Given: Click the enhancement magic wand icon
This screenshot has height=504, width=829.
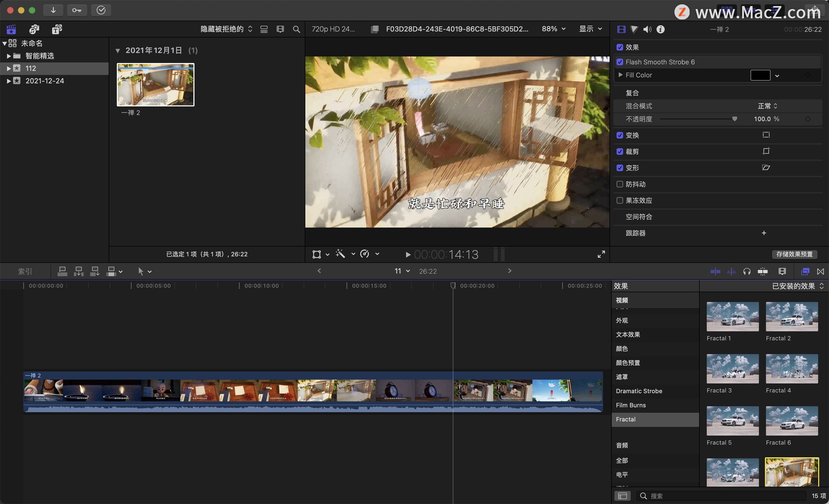Looking at the screenshot, I should point(340,254).
